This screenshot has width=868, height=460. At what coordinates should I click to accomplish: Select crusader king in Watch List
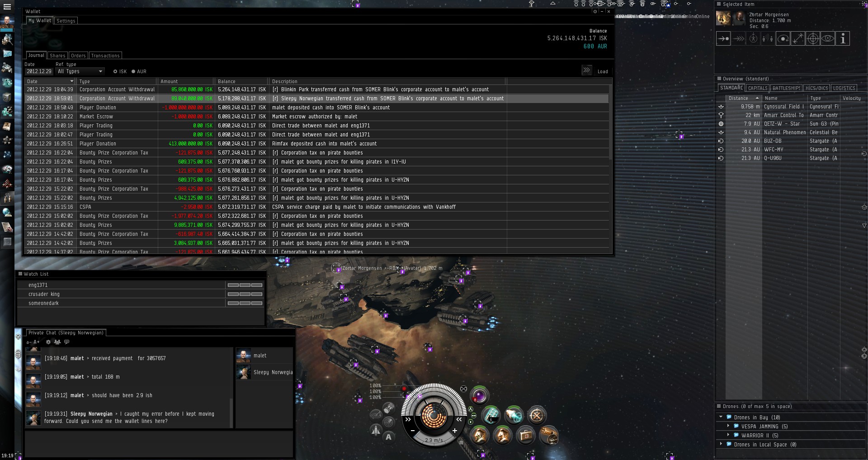[x=141, y=294]
